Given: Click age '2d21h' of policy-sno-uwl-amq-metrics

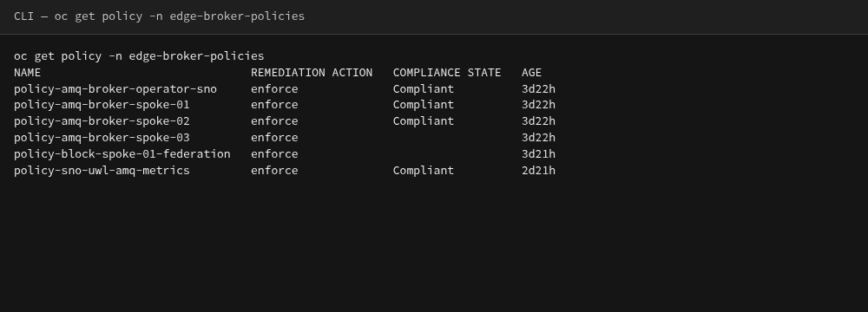Looking at the screenshot, I should pos(539,171).
